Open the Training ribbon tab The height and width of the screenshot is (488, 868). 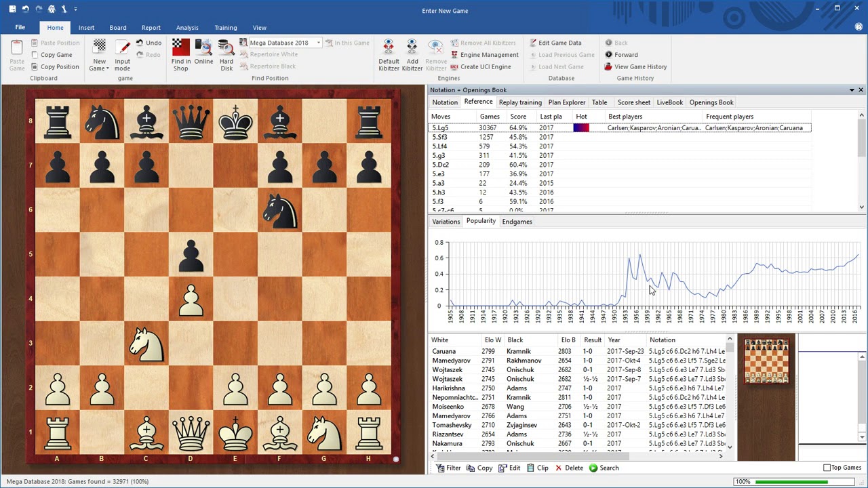(x=226, y=28)
